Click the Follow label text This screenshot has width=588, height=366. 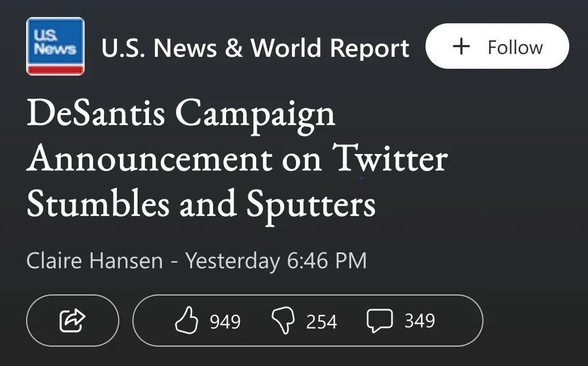tap(515, 47)
